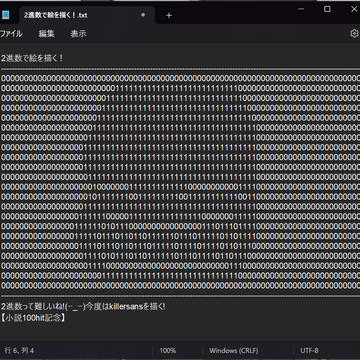This screenshot has height=360, width=360.
Task: Maximize the Notepad window
Action: click(x=327, y=9)
